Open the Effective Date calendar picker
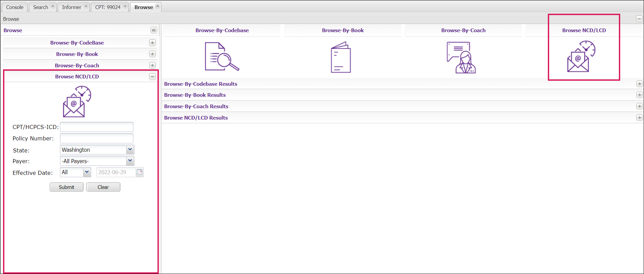The image size is (644, 274). (140, 172)
